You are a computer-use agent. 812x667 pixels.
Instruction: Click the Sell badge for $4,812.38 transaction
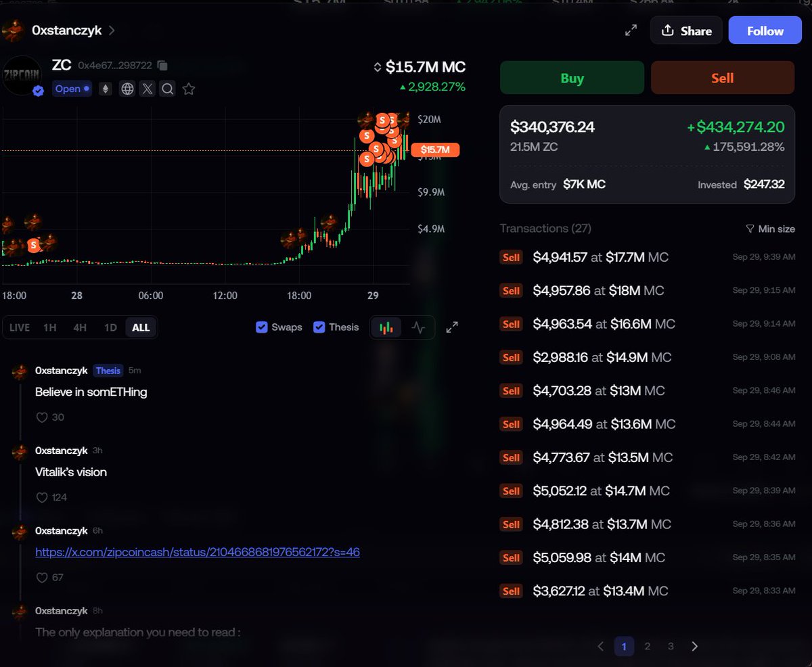click(x=511, y=524)
